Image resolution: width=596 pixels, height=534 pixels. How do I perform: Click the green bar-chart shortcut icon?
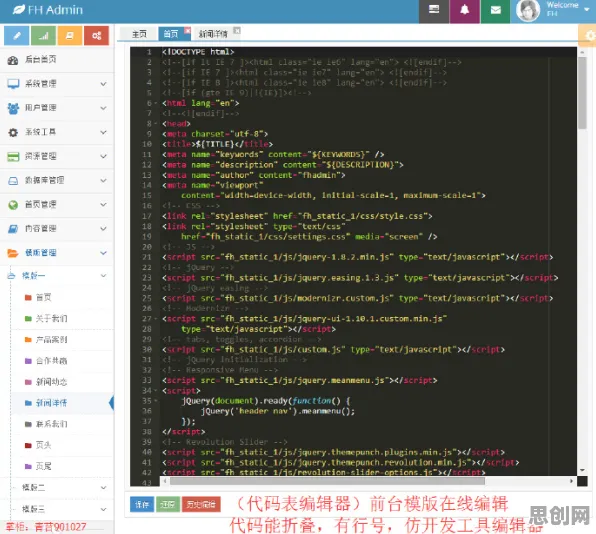pos(43,36)
